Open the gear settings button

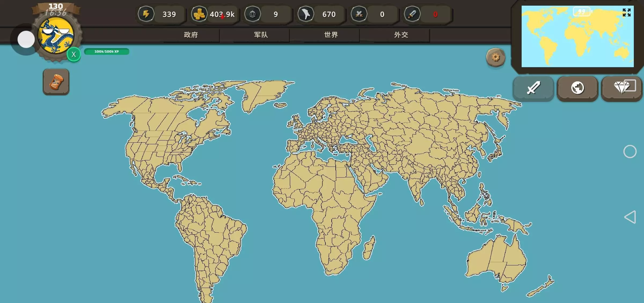point(496,57)
